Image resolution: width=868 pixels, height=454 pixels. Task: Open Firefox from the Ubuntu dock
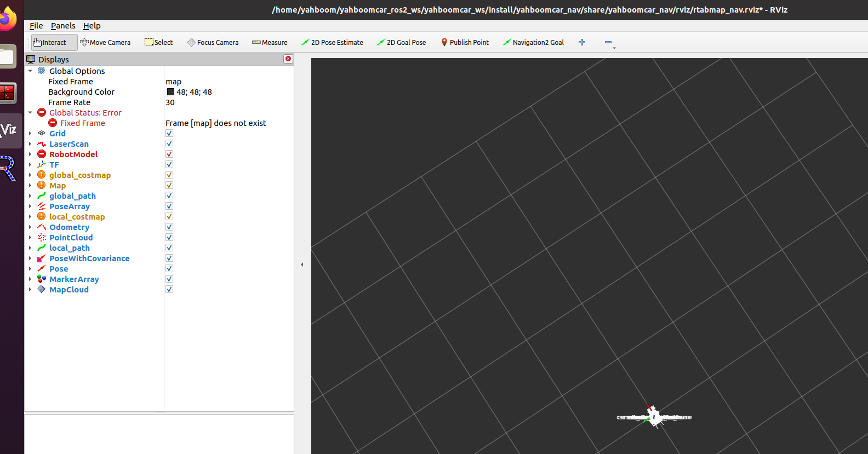(x=8, y=19)
